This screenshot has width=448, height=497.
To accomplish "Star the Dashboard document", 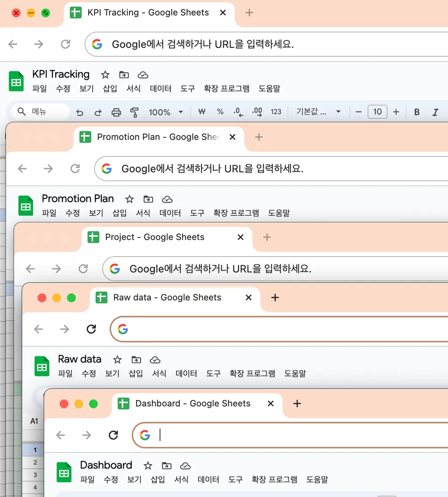I will (x=147, y=465).
